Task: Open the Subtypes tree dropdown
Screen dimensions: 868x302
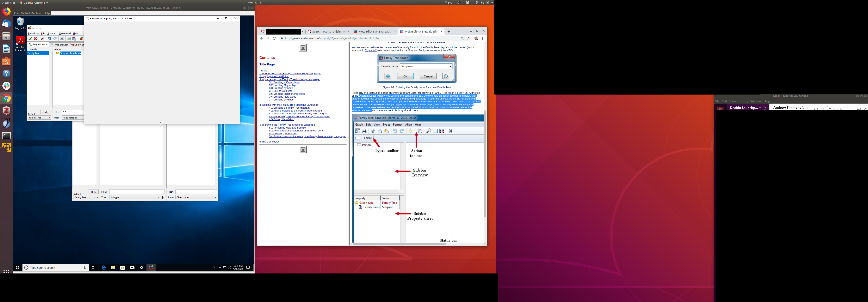Action: coord(134,197)
